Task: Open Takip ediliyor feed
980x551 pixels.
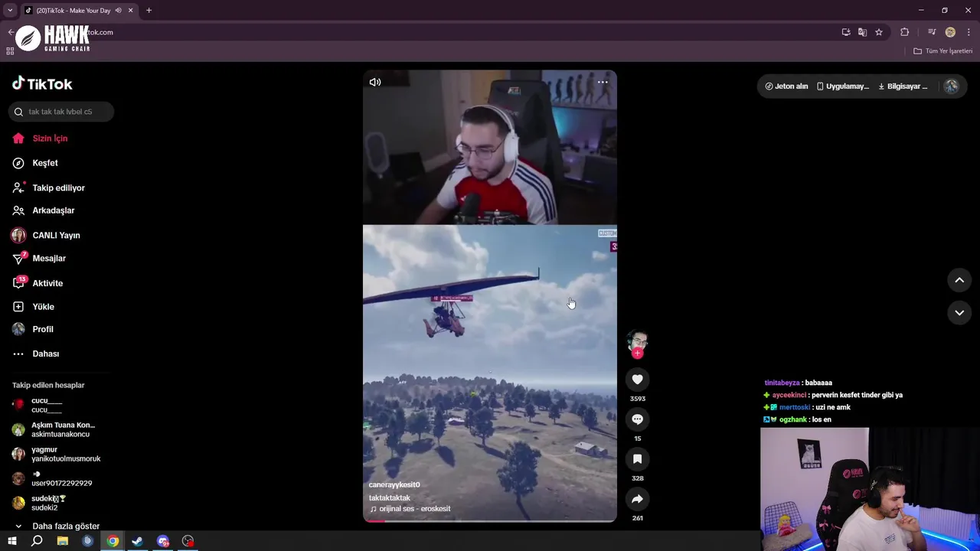Action: point(58,188)
